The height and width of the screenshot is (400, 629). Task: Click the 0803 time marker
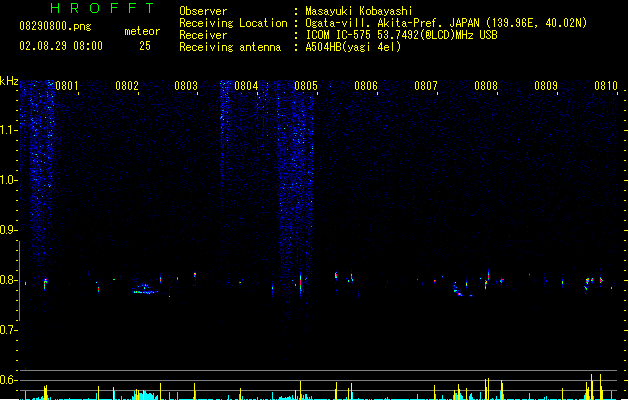[x=186, y=85]
